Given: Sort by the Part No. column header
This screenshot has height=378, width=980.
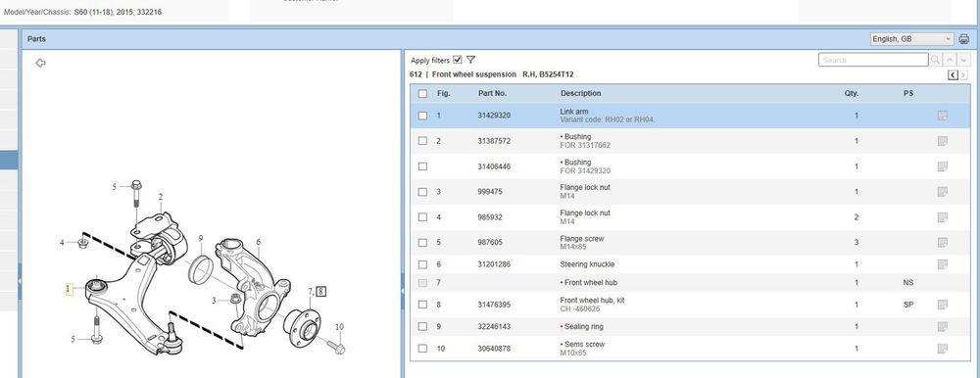Looking at the screenshot, I should click(493, 93).
